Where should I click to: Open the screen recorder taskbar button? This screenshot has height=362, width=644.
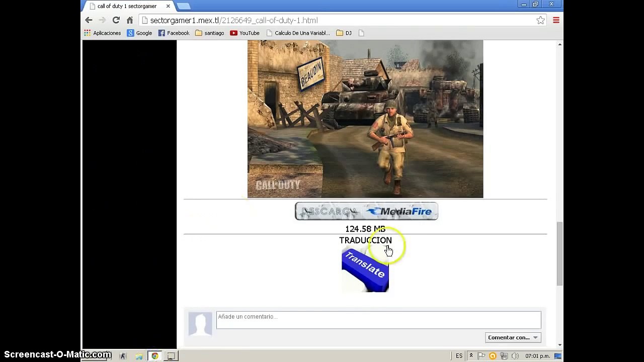(x=171, y=356)
